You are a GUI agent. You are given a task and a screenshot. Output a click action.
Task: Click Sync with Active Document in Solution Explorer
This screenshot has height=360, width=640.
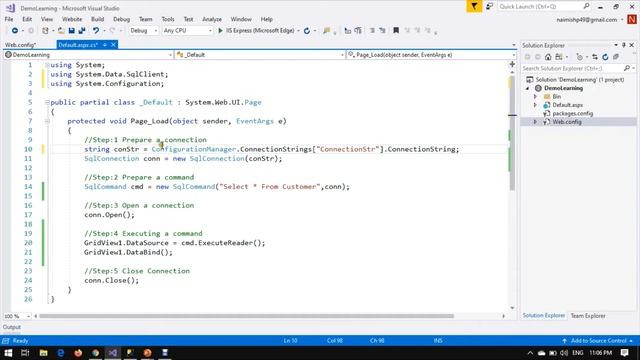click(x=595, y=57)
